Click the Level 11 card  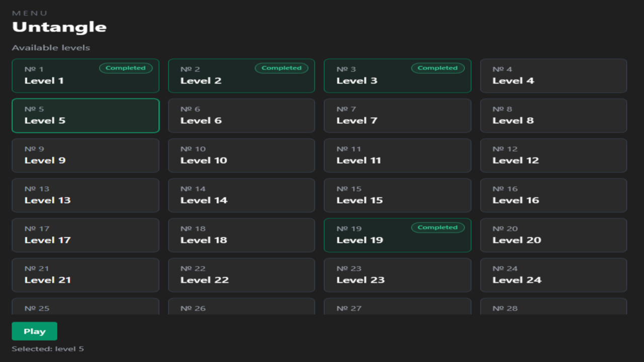click(x=397, y=155)
